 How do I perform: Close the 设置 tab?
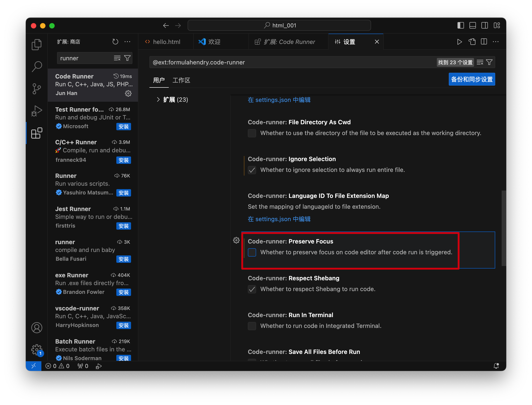(x=377, y=42)
